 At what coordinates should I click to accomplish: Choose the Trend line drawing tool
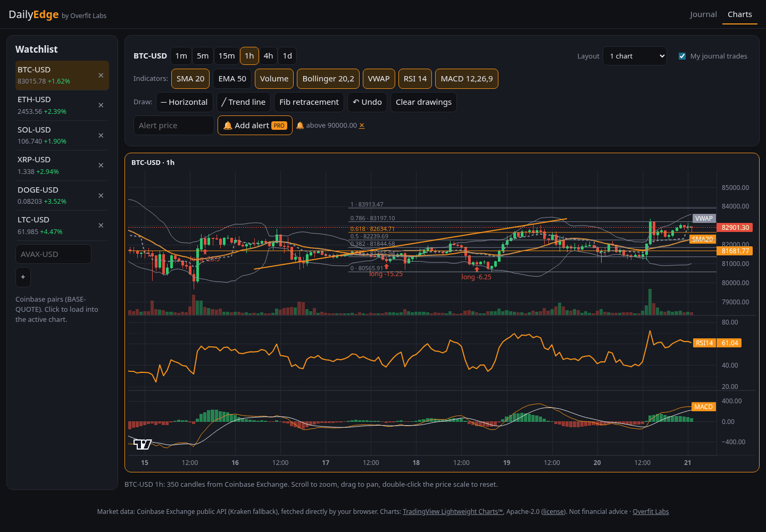pyautogui.click(x=244, y=102)
